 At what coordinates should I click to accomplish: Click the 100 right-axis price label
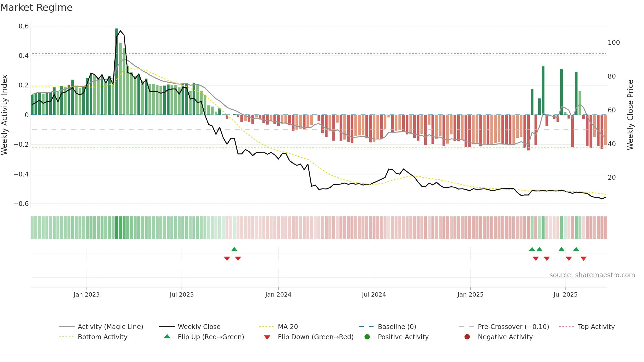(614, 43)
